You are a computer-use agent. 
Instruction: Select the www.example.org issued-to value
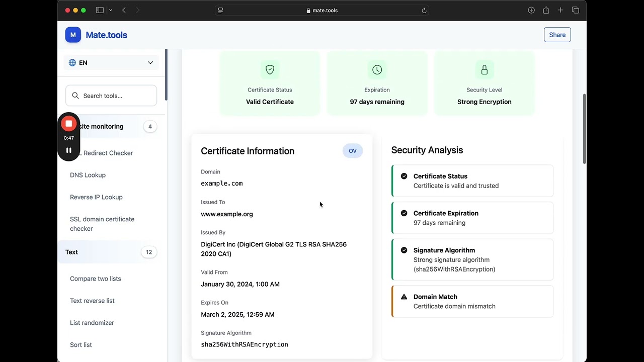point(227,214)
